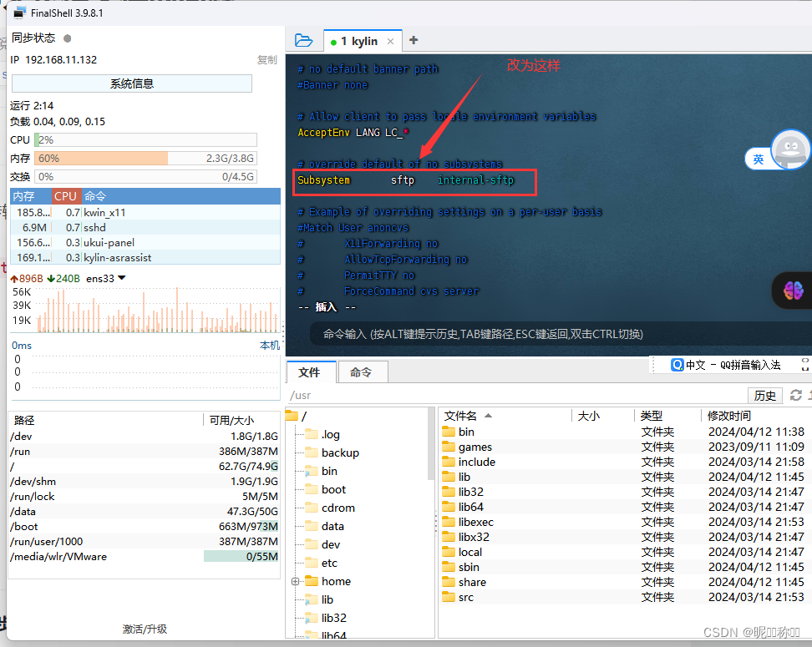Add a new session tab with plus
Viewport: 812px width, 647px height.
414,40
